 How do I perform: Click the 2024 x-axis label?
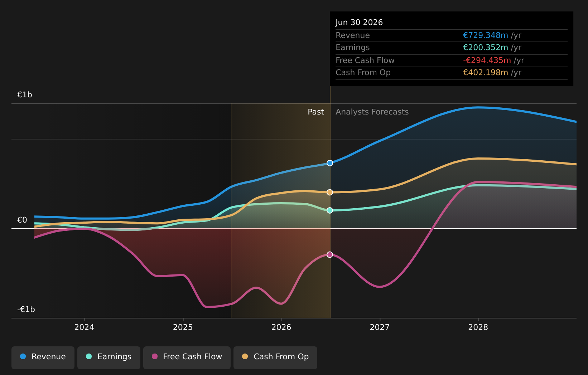84,327
